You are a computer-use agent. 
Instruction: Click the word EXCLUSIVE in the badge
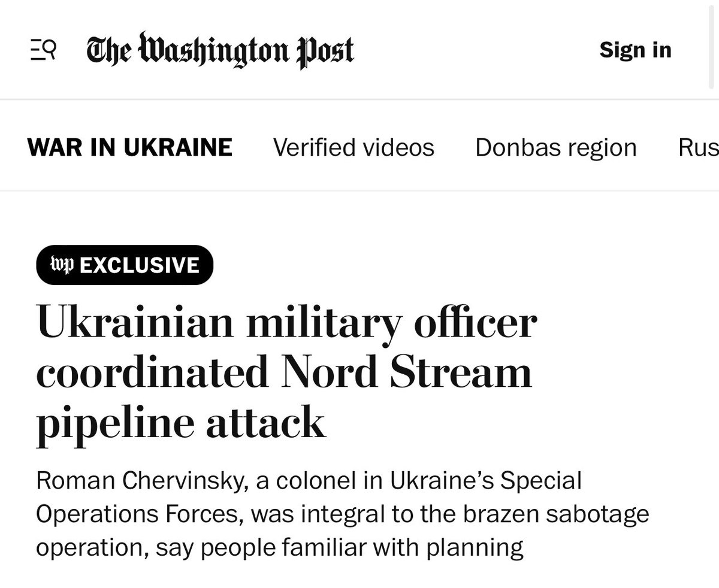click(x=139, y=265)
